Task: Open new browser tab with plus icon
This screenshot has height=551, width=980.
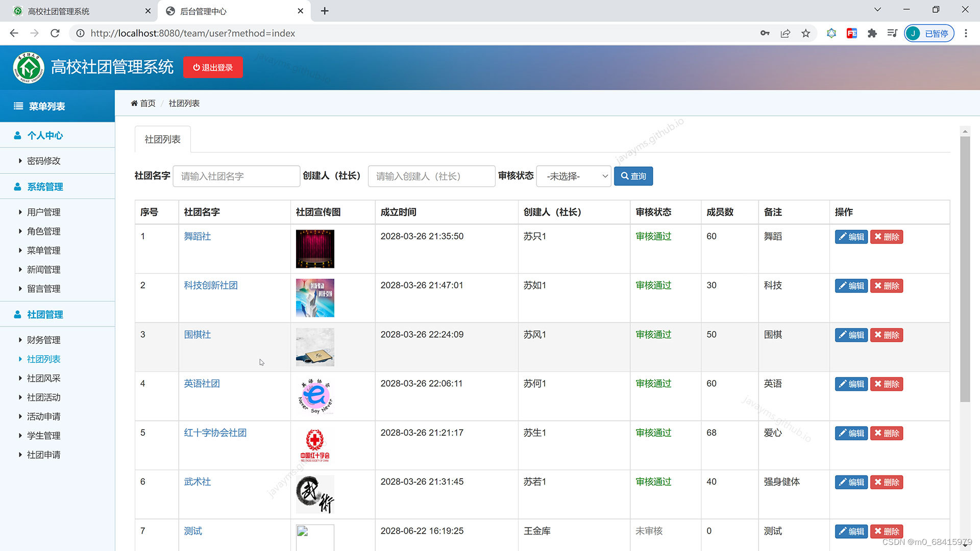Action: coord(325,11)
